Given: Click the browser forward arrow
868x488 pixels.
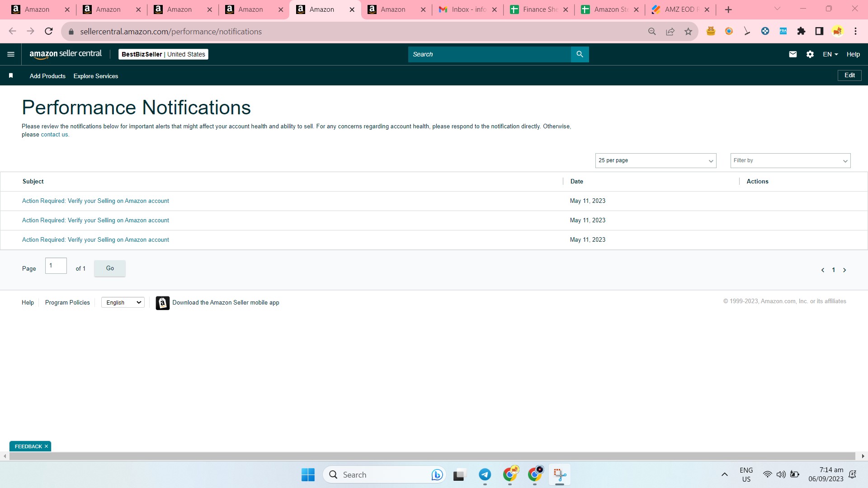Looking at the screenshot, I should coord(30,31).
